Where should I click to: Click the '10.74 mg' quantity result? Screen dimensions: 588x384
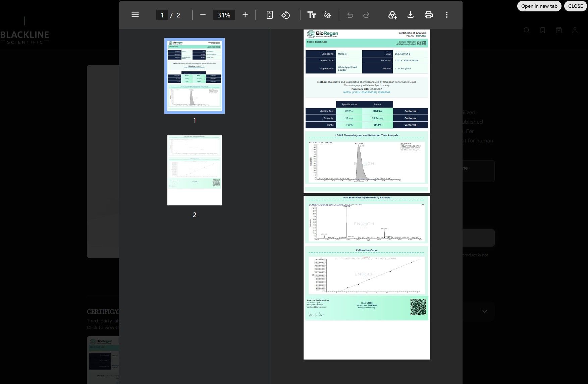click(x=377, y=118)
